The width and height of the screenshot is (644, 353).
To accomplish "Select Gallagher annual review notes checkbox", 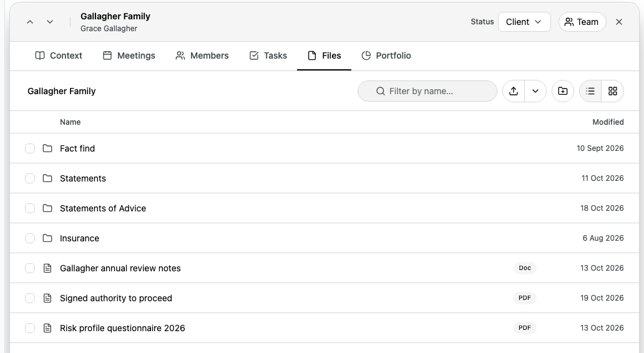I will [x=30, y=268].
